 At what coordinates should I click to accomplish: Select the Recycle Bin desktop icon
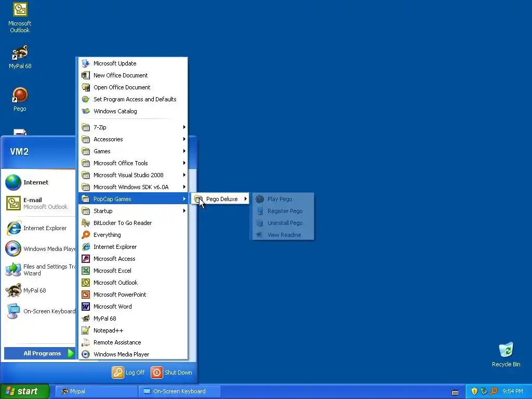[x=506, y=354]
